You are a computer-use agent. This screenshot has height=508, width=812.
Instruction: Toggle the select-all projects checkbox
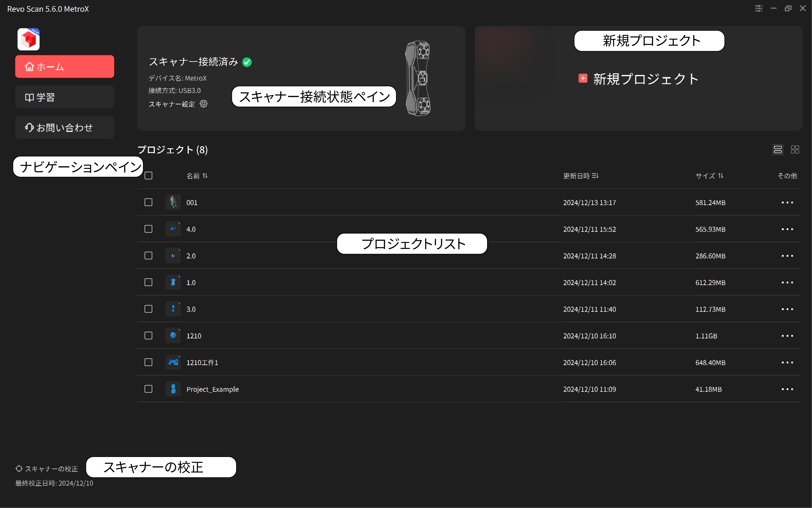[148, 176]
